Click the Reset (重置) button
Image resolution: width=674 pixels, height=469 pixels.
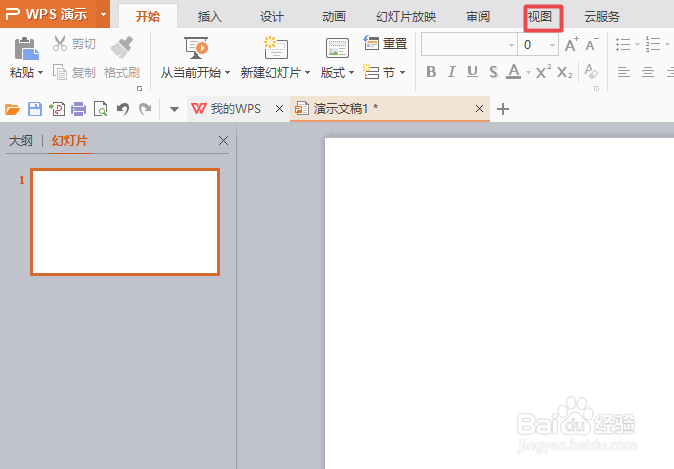(x=385, y=43)
